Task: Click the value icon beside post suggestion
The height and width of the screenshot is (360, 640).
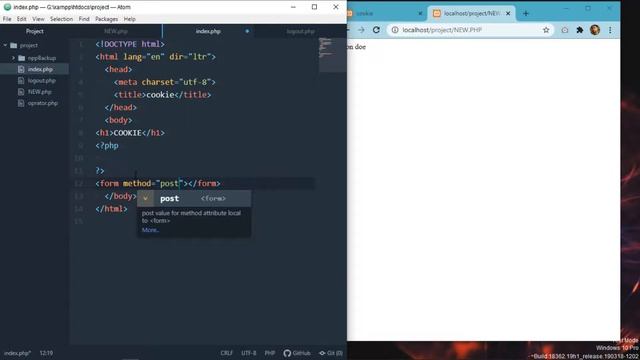Action: 145,198
